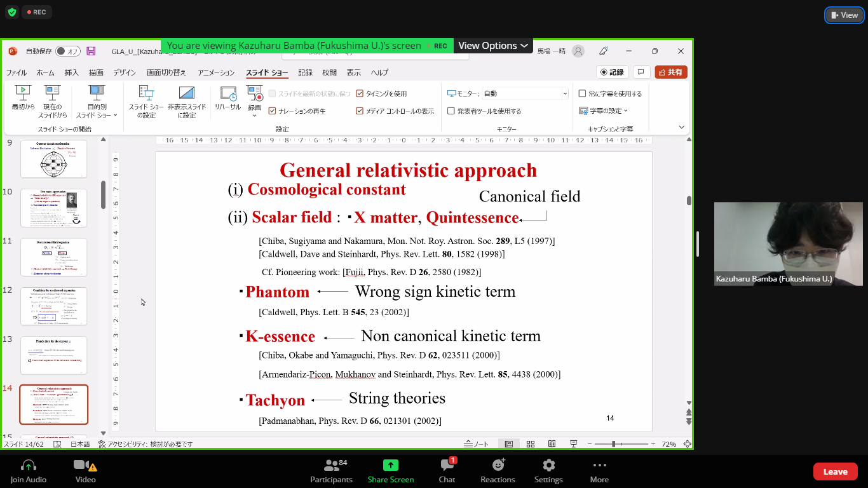Viewport: 868px width, 488px height.
Task: Switch to Normal view in status bar
Action: pyautogui.click(x=509, y=444)
